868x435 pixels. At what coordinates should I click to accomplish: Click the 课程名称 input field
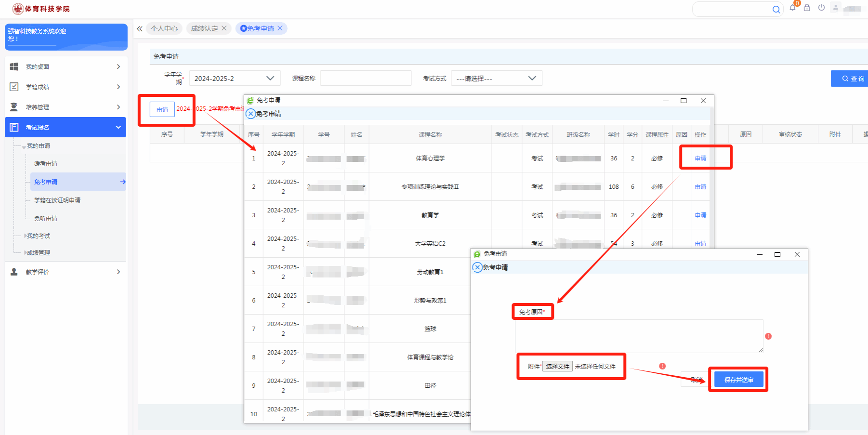click(x=366, y=78)
